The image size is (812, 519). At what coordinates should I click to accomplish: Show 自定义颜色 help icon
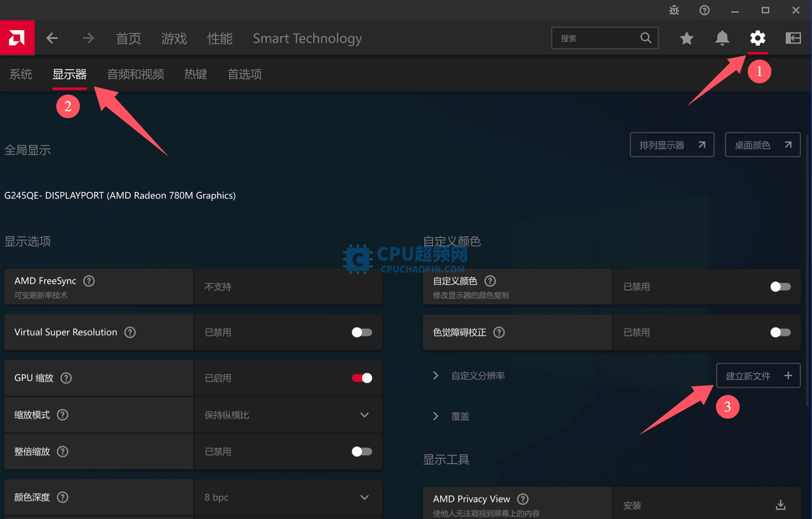pos(490,281)
